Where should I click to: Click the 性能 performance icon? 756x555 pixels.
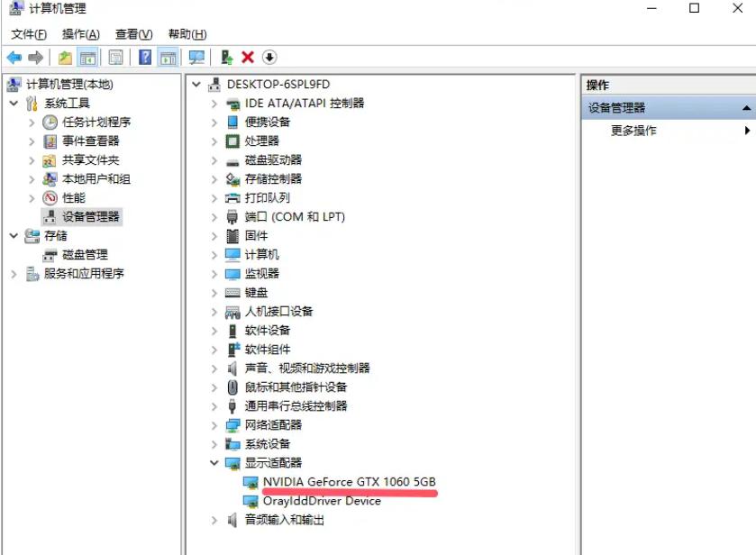pyautogui.click(x=50, y=198)
